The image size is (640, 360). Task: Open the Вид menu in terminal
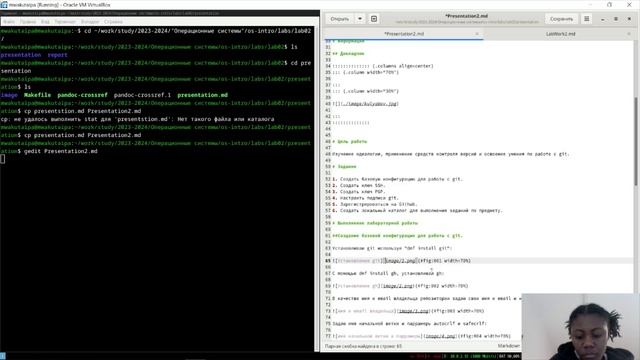pyautogui.click(x=45, y=22)
